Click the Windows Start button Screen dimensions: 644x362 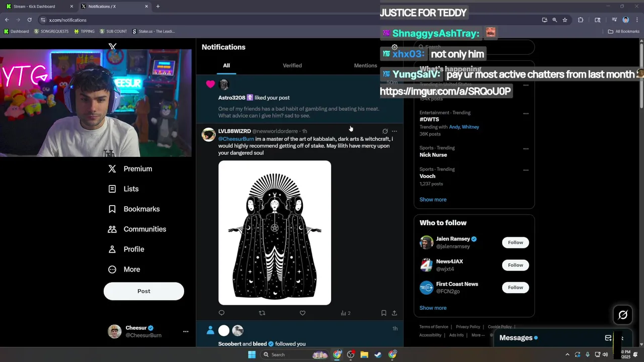[252, 354]
